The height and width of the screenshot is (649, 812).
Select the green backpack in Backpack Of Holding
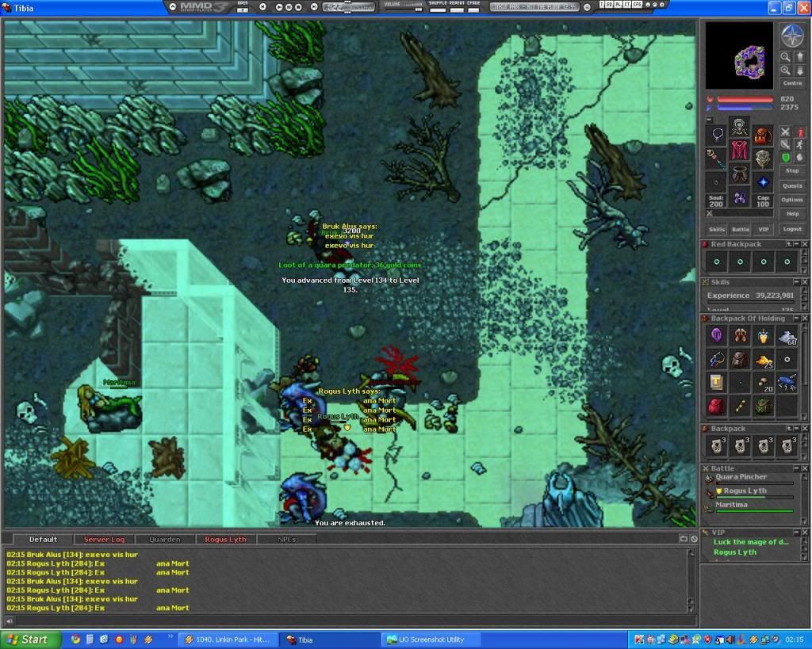(764, 407)
